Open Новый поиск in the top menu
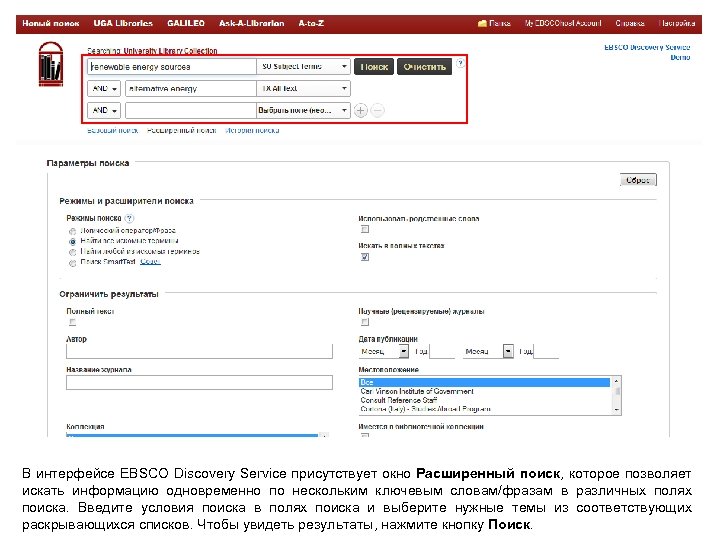The image size is (720, 540). click(51, 23)
